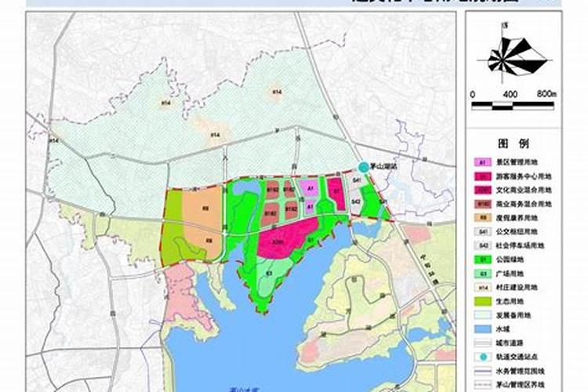Click the G3 light green 广场用地 swatch
This screenshot has height=392, width=588.
(483, 274)
